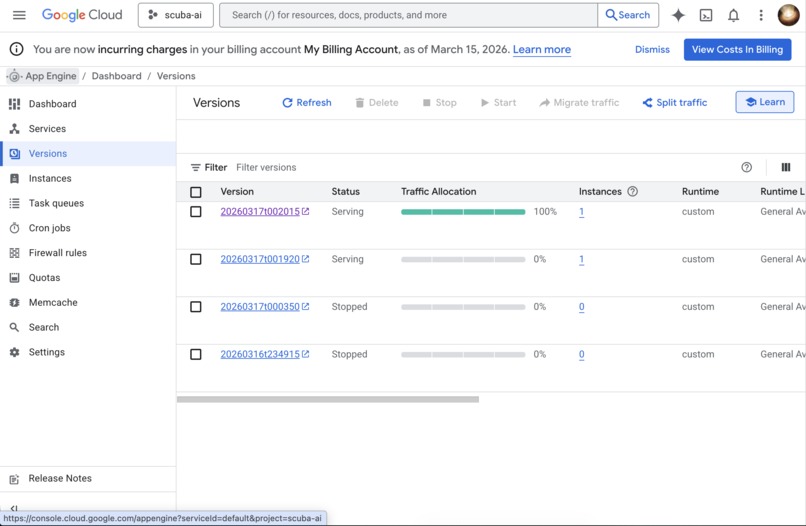Image resolution: width=806 pixels, height=526 pixels.
Task: Click the Delete toolbar button
Action: 377,102
